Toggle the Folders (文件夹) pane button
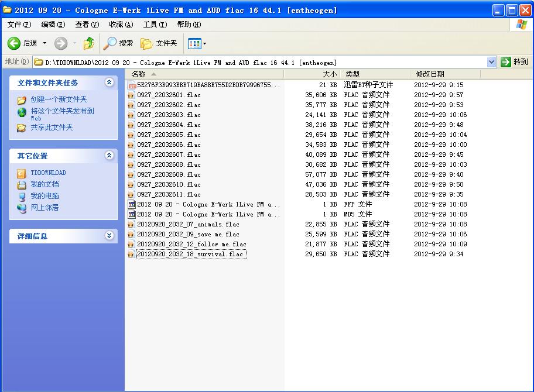The width and height of the screenshot is (534, 392). (x=159, y=43)
